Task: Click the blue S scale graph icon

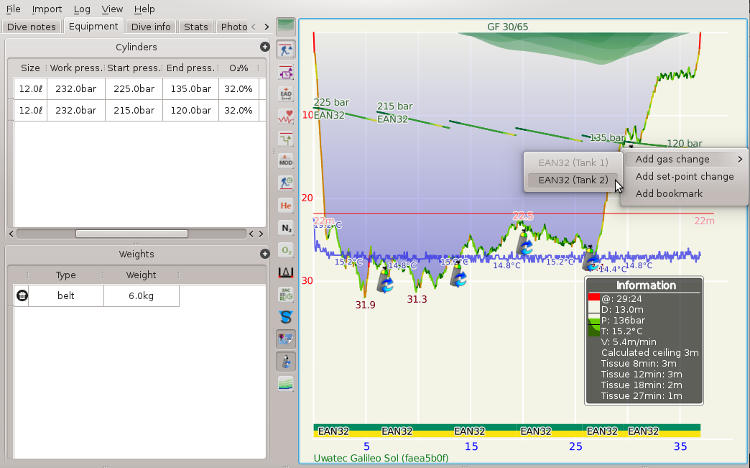Action: 286,317
